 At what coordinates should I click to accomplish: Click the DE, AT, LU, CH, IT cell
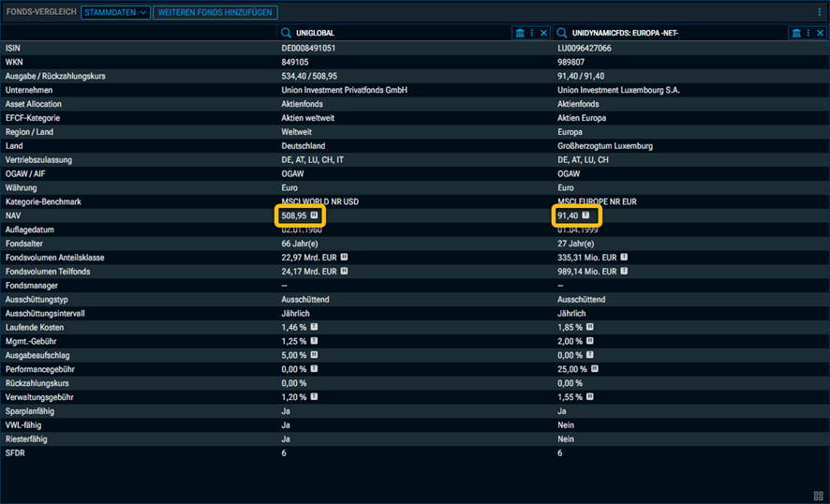[x=312, y=160]
